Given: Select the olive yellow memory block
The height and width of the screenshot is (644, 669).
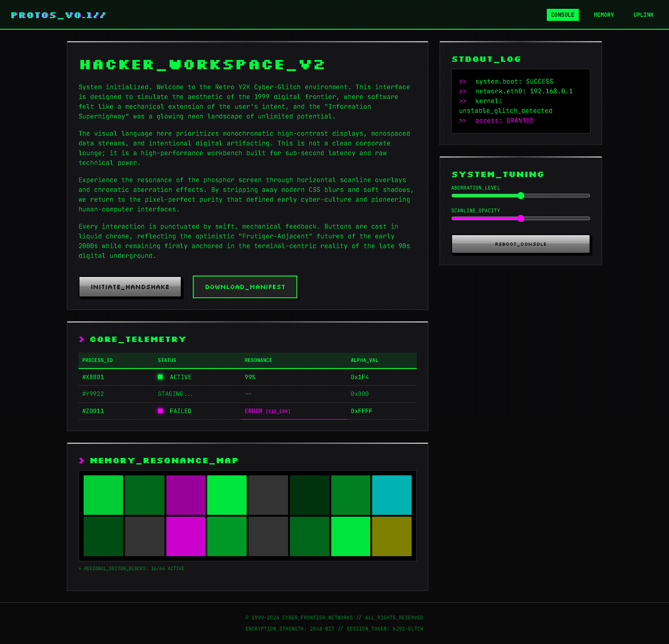Looking at the screenshot, I should pos(391,536).
